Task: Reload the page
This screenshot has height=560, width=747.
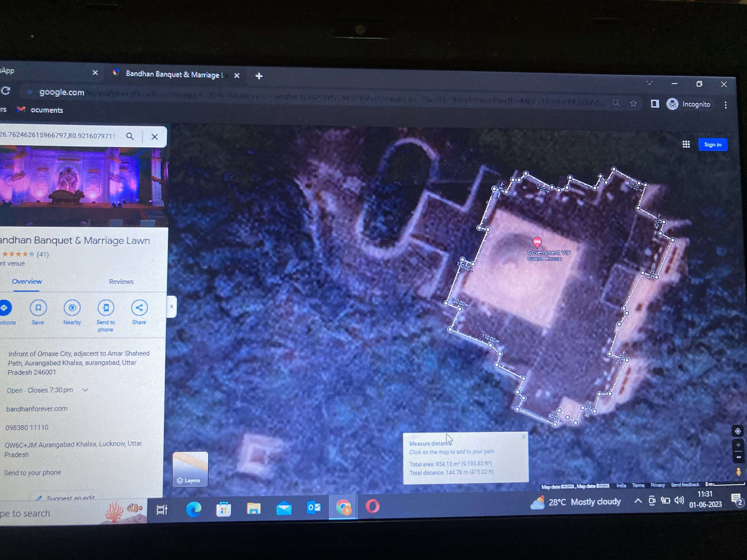Action: (6, 91)
